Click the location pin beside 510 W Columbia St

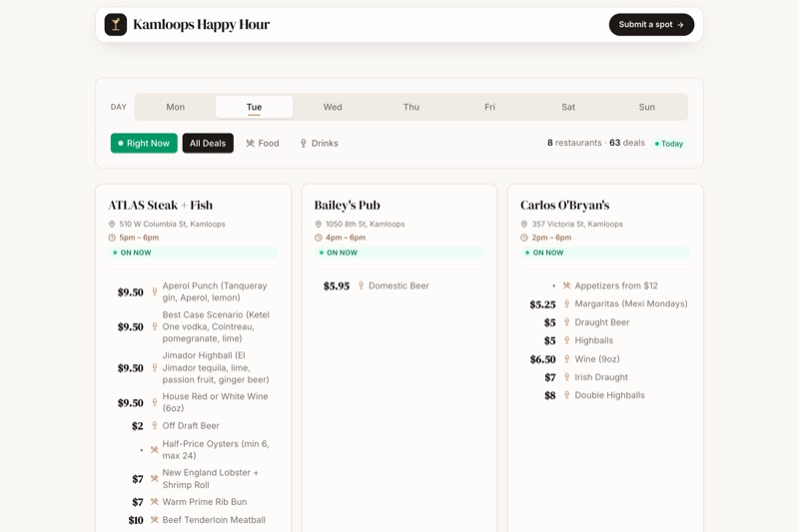click(112, 224)
